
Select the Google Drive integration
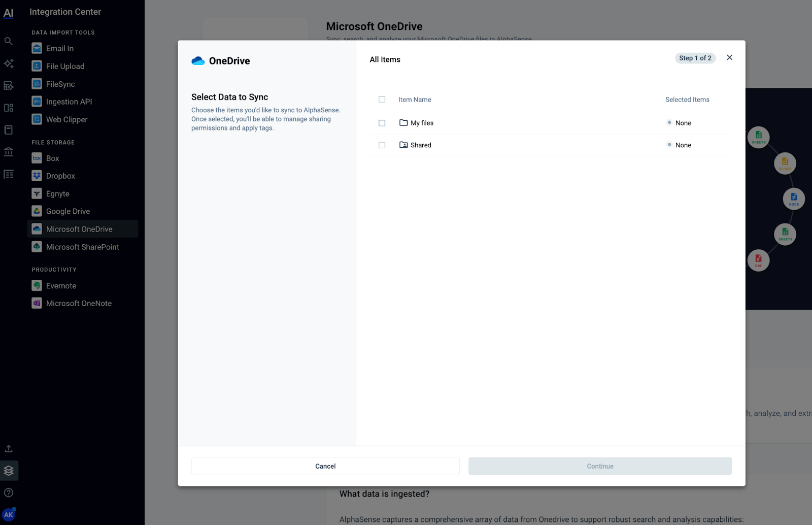pyautogui.click(x=67, y=211)
